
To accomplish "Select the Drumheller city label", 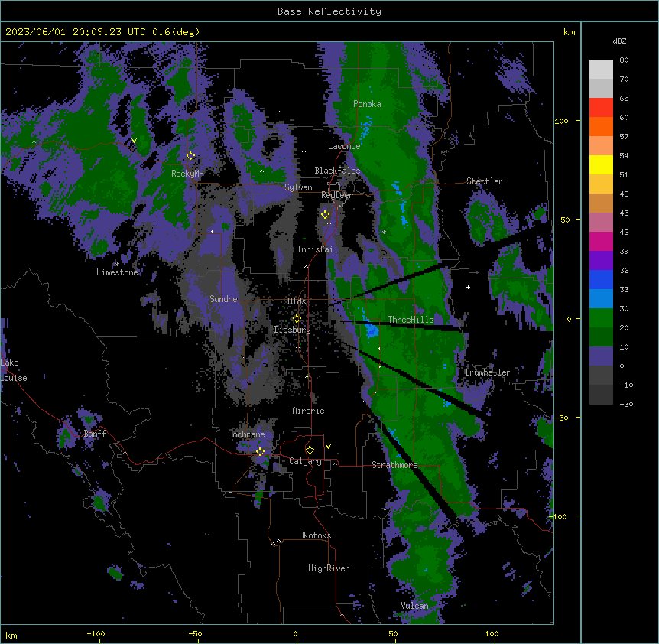I will pyautogui.click(x=488, y=372).
